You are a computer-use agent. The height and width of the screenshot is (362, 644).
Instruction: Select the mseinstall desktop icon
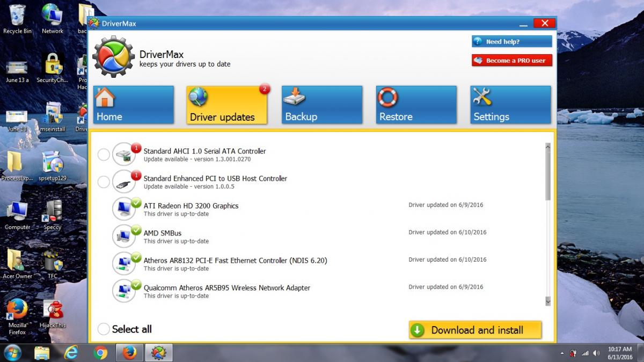[x=53, y=117]
